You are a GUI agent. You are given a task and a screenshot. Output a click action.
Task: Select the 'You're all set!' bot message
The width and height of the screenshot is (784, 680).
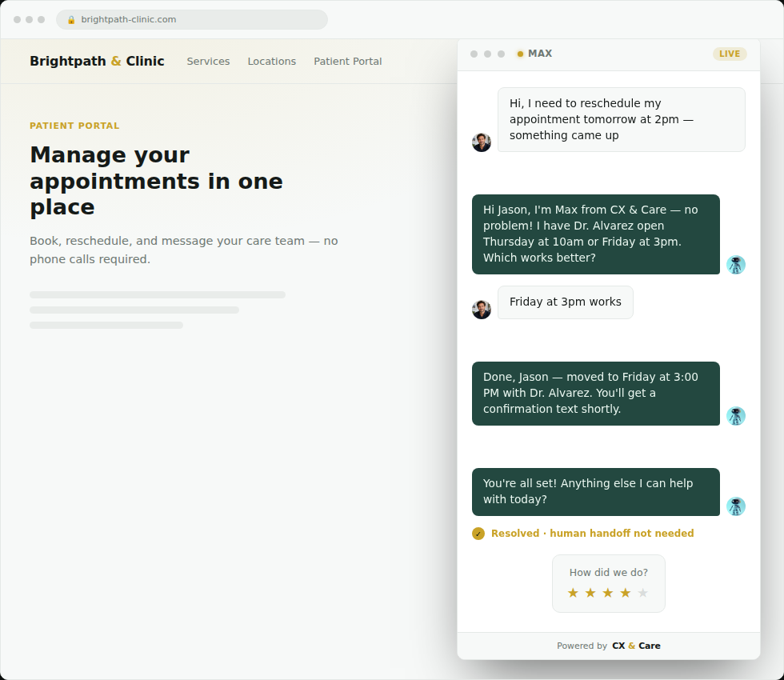coord(596,492)
